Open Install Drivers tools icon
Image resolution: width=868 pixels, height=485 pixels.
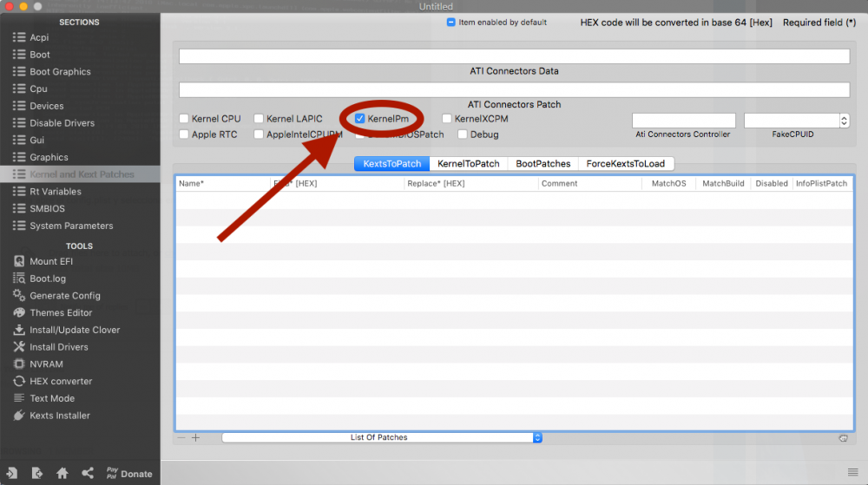click(x=19, y=347)
